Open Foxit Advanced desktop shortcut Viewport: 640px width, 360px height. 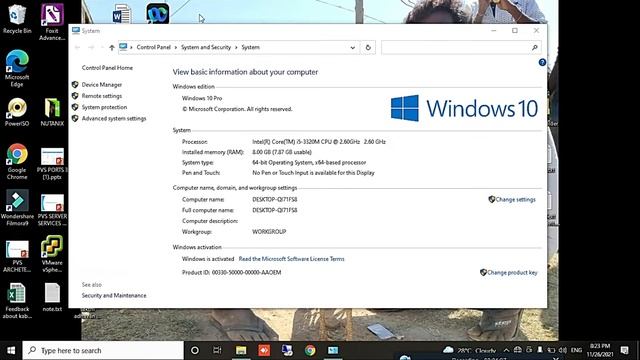tap(52, 22)
